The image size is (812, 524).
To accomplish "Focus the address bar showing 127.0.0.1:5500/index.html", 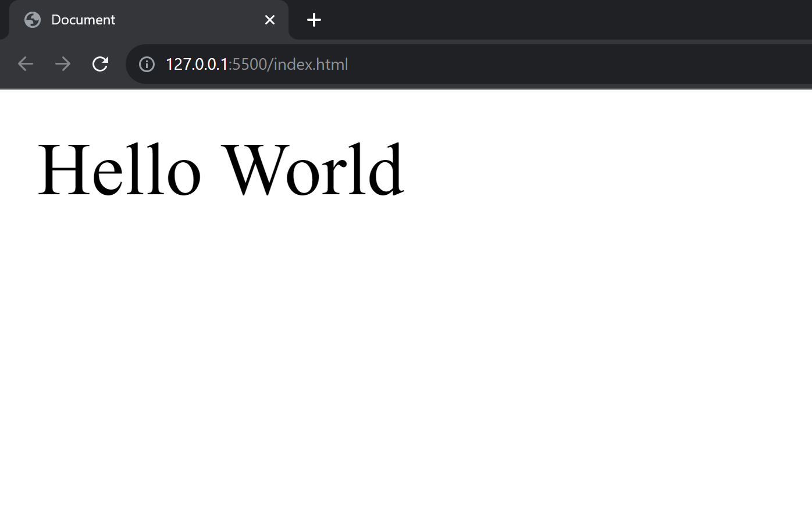I will (x=469, y=64).
